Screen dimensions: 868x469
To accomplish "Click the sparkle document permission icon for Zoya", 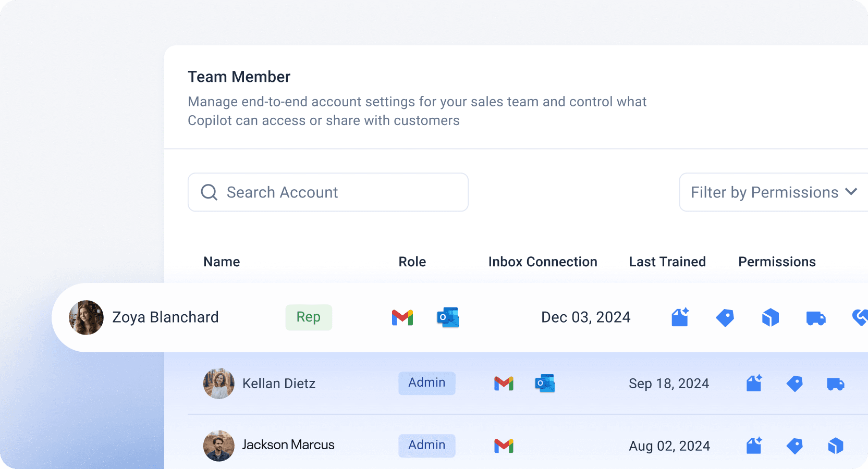I will click(x=680, y=317).
